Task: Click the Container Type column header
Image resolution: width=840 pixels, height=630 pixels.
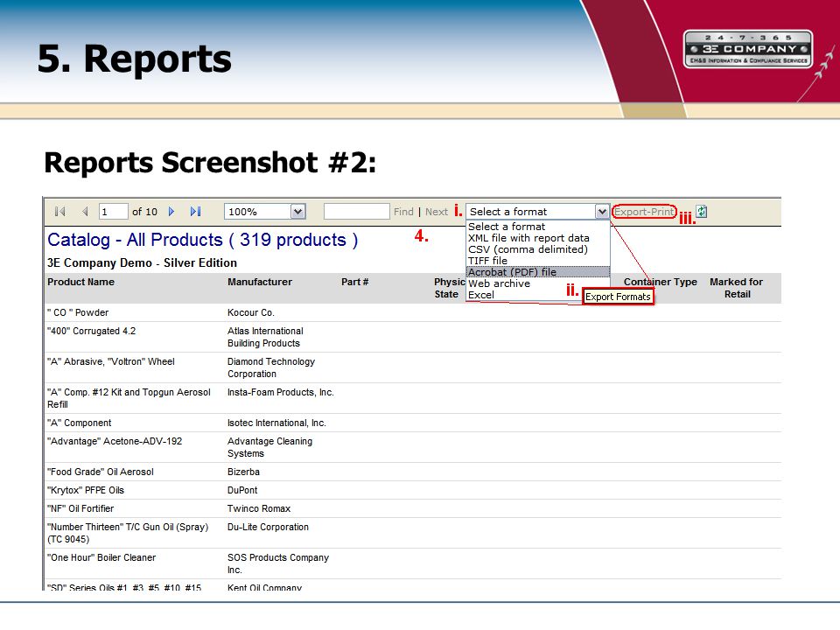Action: 661,282
